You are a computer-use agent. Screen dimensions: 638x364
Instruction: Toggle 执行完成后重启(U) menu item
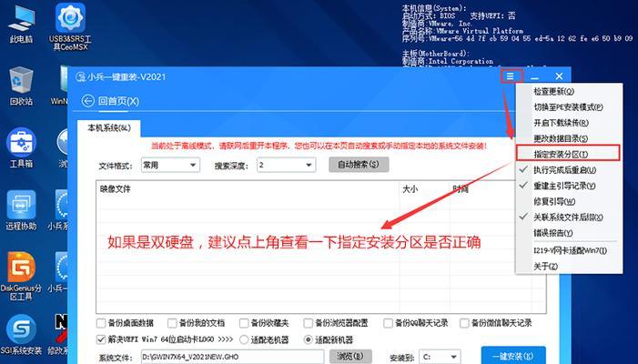click(x=569, y=170)
